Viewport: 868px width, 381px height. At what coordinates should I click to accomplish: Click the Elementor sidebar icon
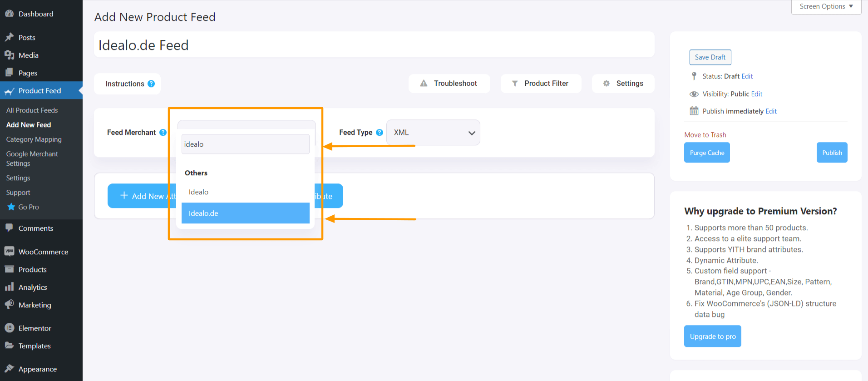[9, 328]
